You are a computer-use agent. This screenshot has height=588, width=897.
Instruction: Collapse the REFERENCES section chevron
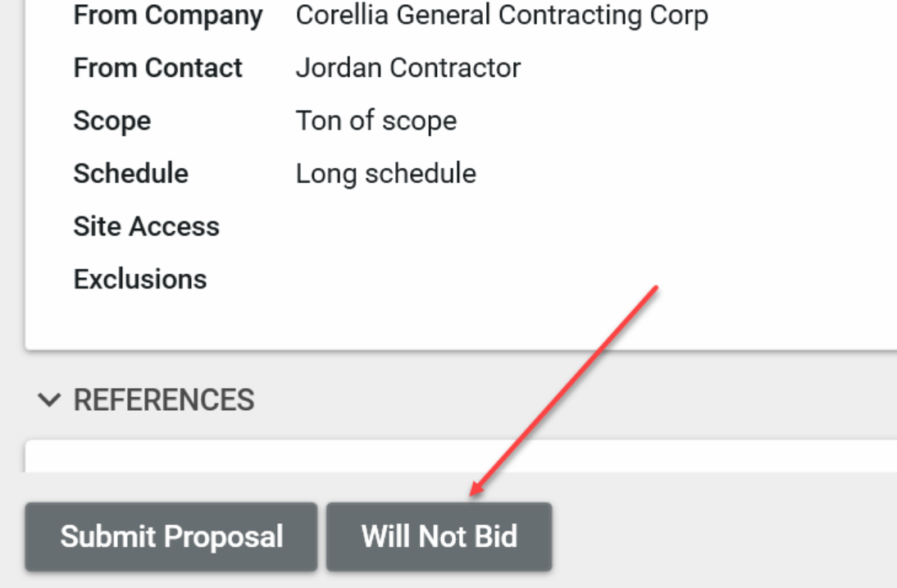(x=49, y=400)
